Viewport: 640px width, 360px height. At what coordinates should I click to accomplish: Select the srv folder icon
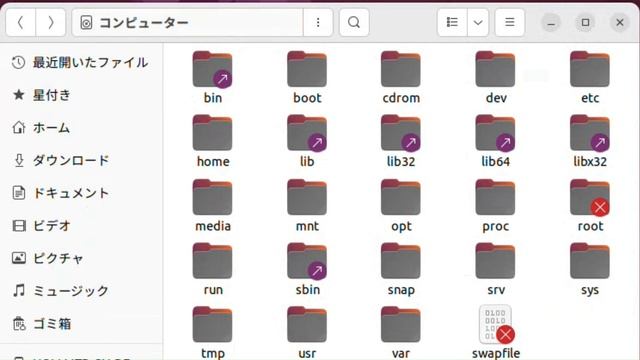pyautogui.click(x=496, y=262)
